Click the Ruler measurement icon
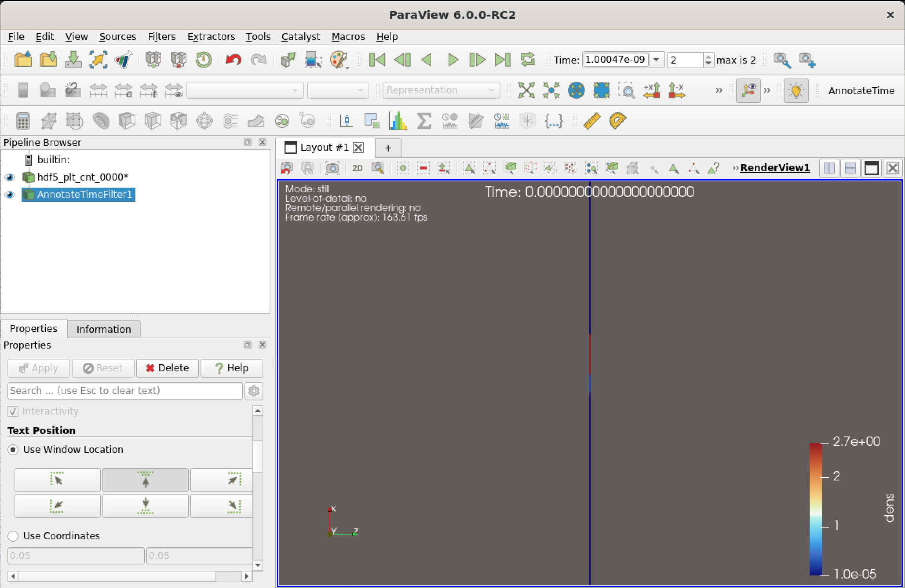The height and width of the screenshot is (588, 905). click(592, 121)
